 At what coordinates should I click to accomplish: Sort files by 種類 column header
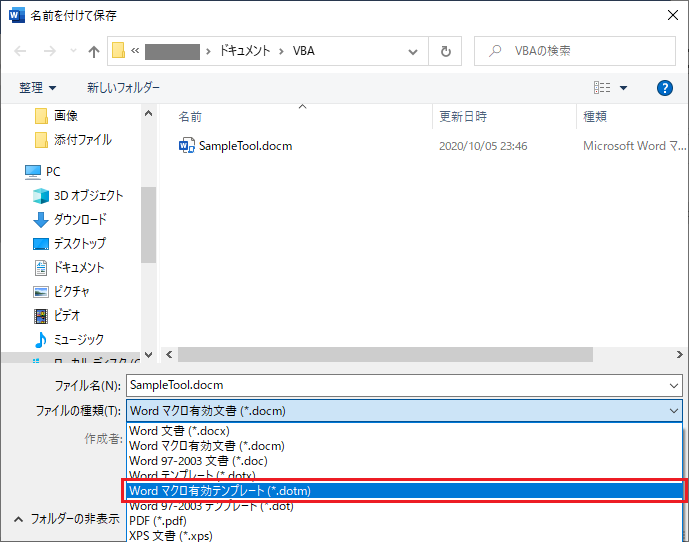coord(595,116)
